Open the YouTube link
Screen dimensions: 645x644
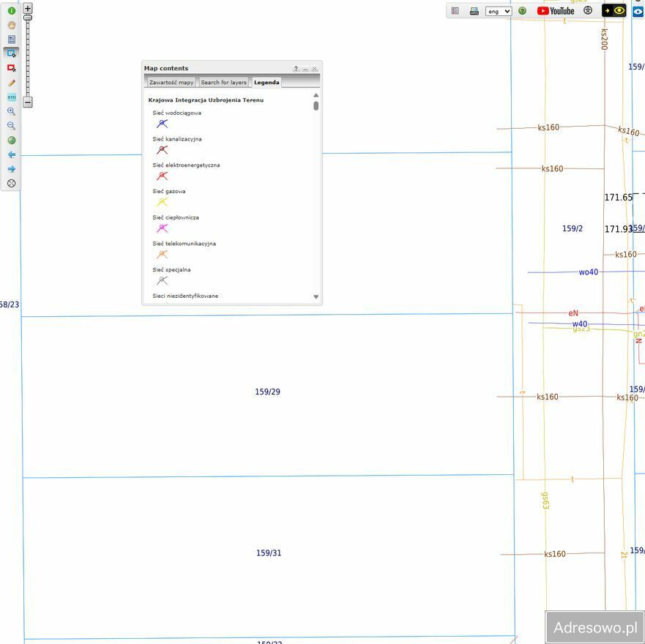pos(556,11)
